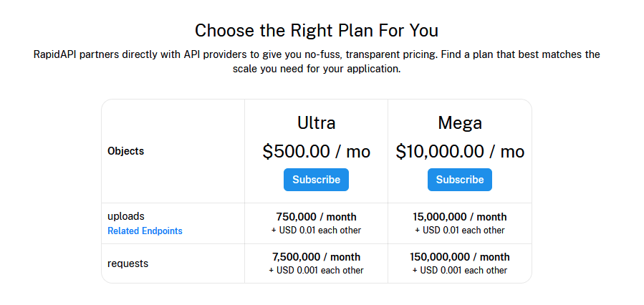This screenshot has width=644, height=305.
Task: Click the Choose the Right Plan heading
Action: (316, 31)
